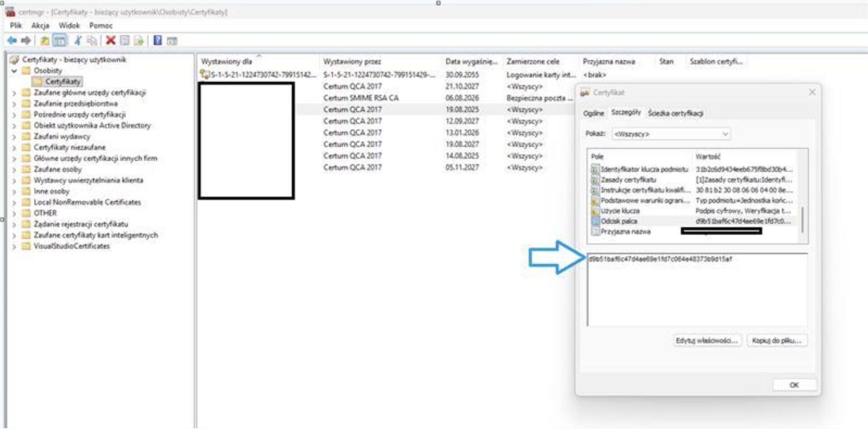
Task: Switch to Ścieżka certyfikacji tab
Action: [675, 113]
